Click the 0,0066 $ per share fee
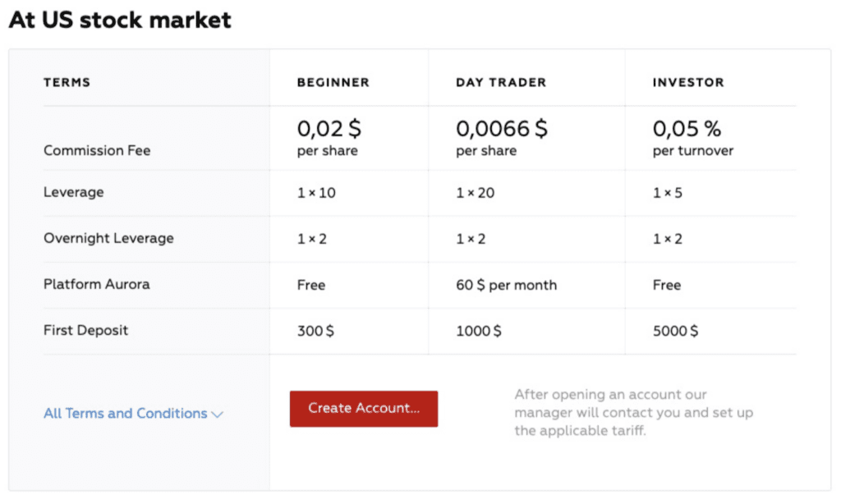 coord(501,138)
